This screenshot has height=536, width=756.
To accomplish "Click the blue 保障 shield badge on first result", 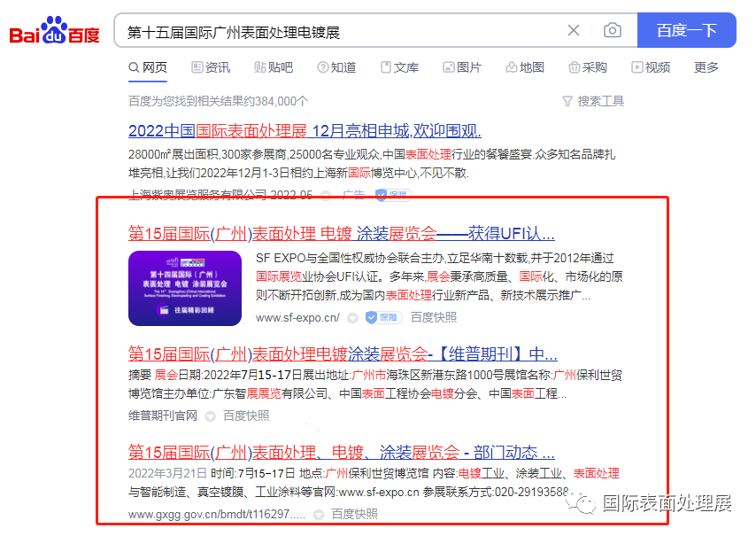I will point(382,317).
